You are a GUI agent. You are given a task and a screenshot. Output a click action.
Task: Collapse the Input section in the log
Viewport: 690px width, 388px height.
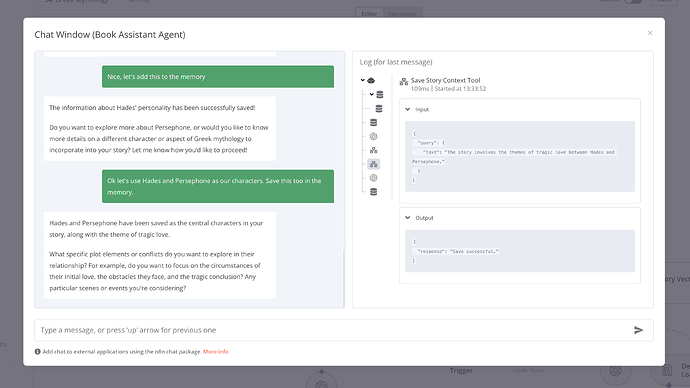pos(407,109)
